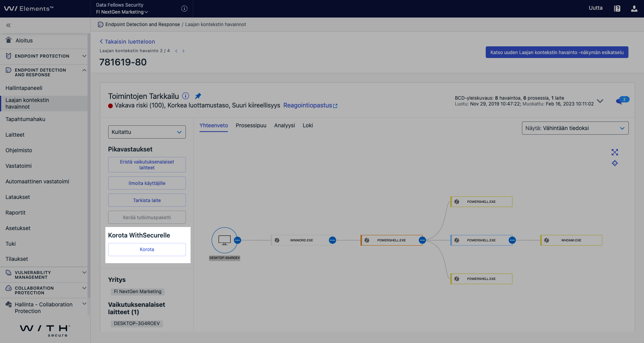Collapse the DESKTOP node minus toggle
Screen dimensions: 644x343
click(x=238, y=240)
